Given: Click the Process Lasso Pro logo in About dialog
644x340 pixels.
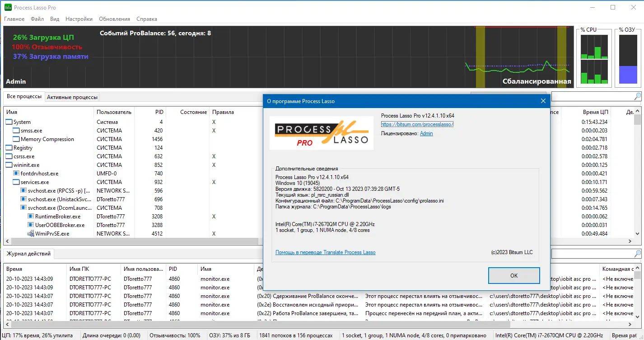Looking at the screenshot, I should 322,133.
